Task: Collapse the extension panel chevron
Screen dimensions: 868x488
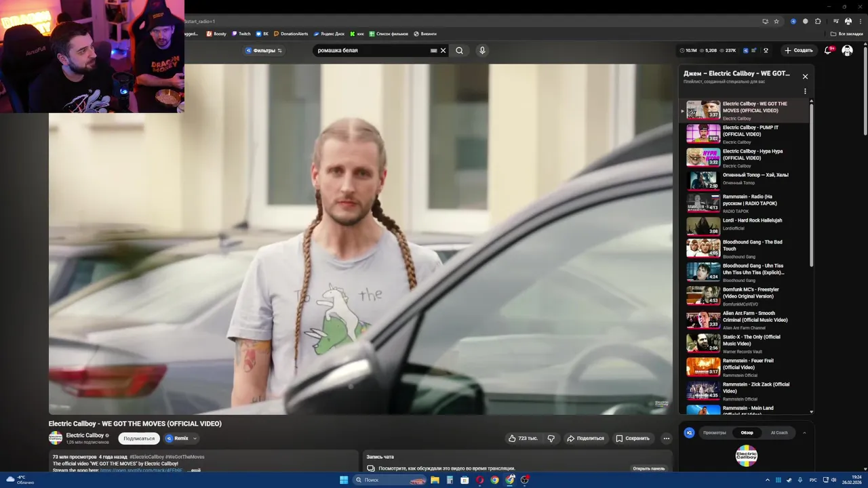Action: (804, 432)
